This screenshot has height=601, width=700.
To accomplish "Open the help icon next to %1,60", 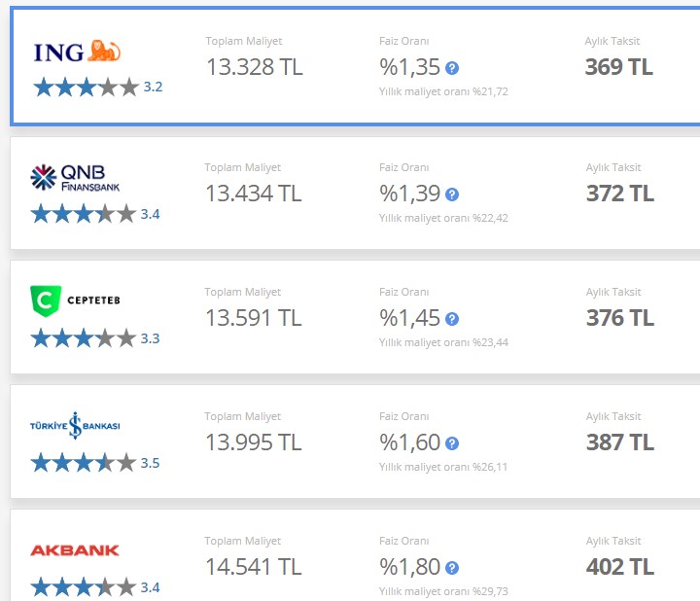I will [x=452, y=443].
